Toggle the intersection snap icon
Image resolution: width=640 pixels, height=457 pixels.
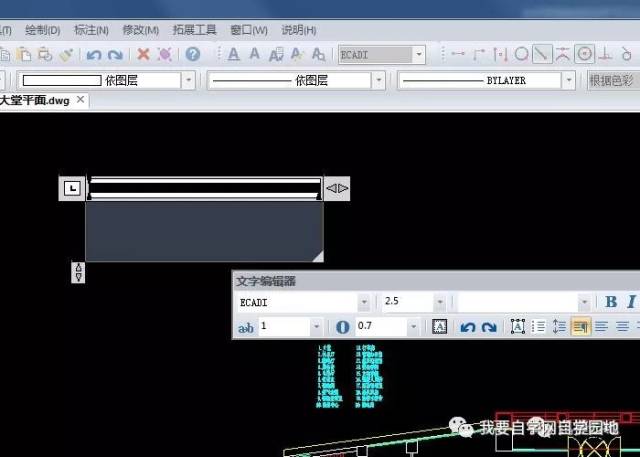click(x=563, y=54)
